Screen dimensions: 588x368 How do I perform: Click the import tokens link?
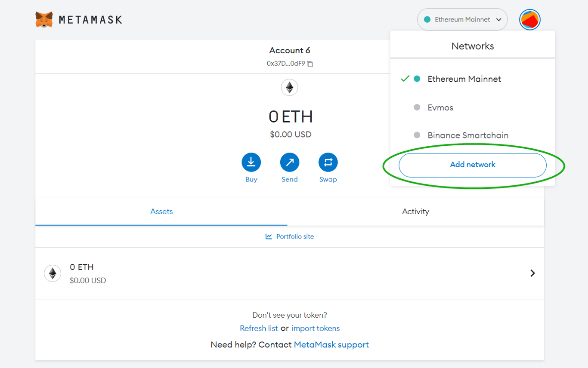(x=316, y=328)
